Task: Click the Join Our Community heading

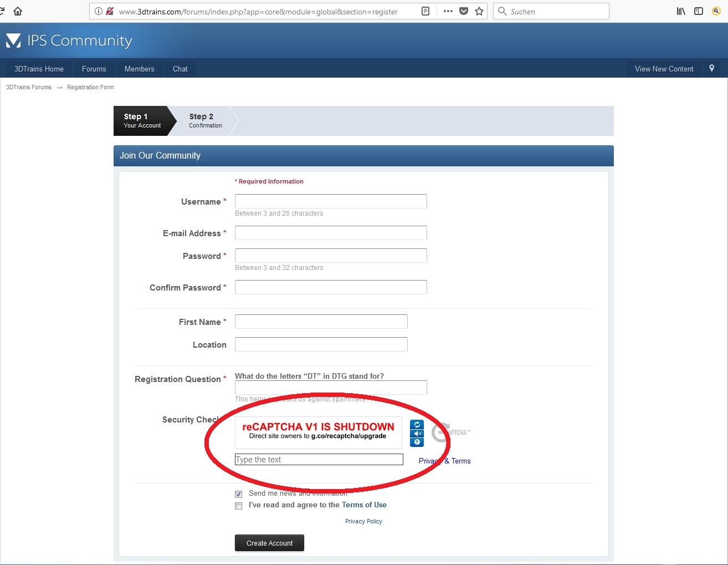Action: [160, 156]
